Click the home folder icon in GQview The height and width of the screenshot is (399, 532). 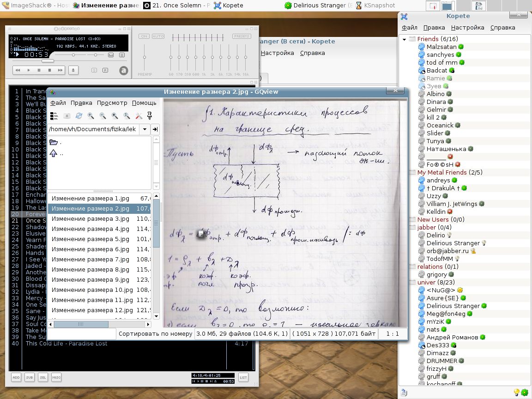pos(67,116)
